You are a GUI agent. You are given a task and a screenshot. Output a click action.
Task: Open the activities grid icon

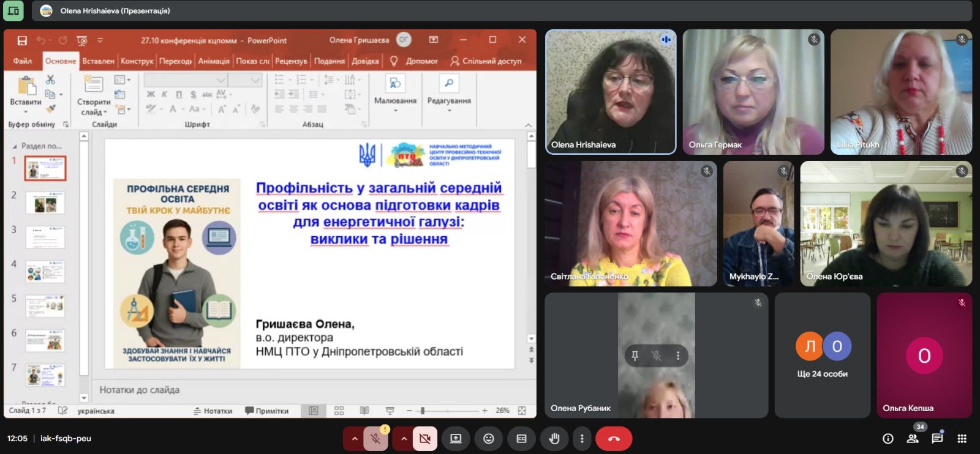(962, 439)
